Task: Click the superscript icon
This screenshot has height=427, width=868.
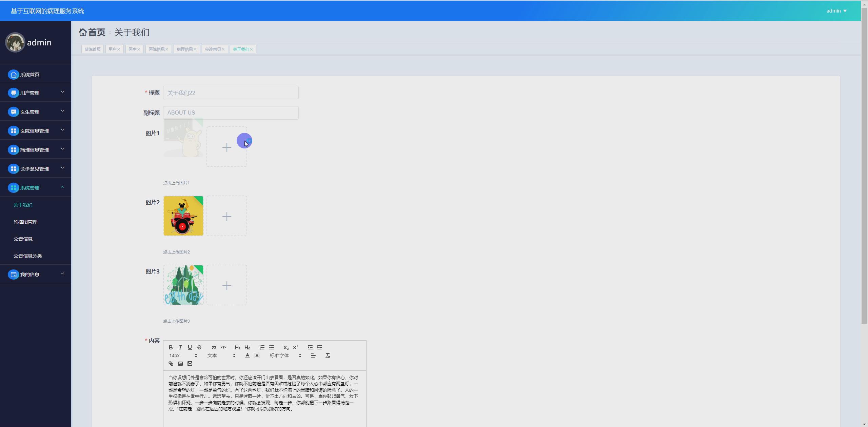Action: 296,347
